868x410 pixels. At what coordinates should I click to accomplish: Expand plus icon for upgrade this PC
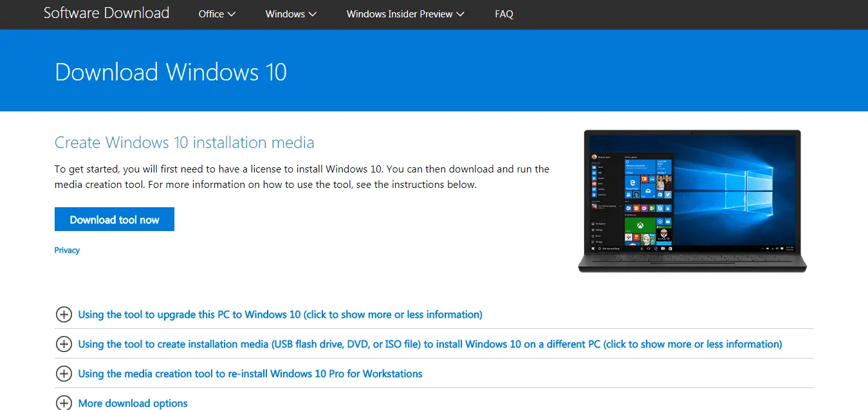click(64, 315)
